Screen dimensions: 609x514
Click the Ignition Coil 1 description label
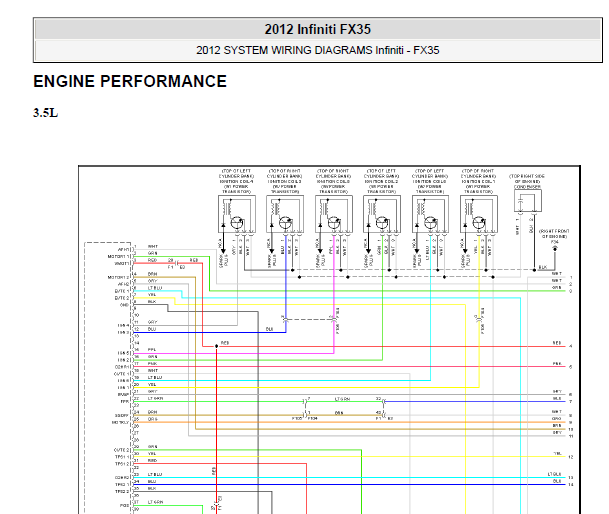478,181
